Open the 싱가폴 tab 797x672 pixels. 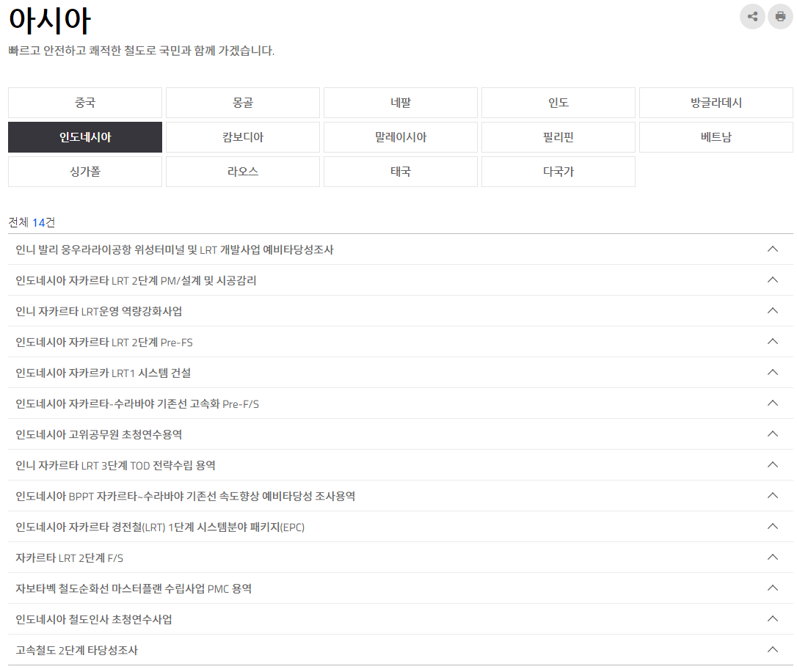coord(85,172)
